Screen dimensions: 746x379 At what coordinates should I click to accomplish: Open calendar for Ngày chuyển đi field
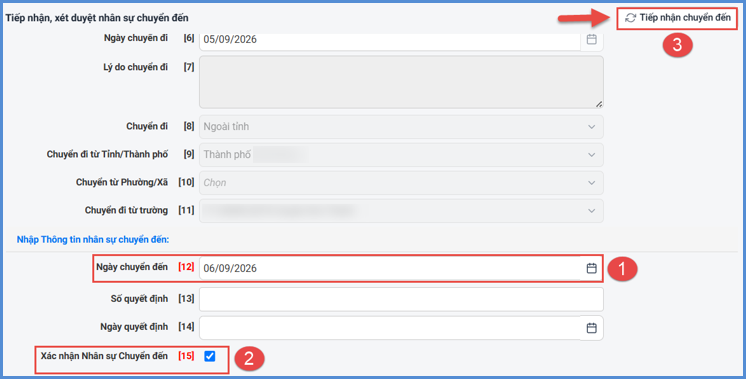[591, 39]
